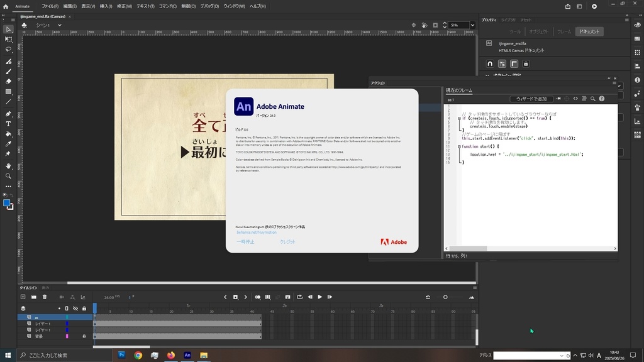This screenshot has height=362, width=644.
Task: Toggle hide all layers eye icon
Action: pyautogui.click(x=75, y=308)
